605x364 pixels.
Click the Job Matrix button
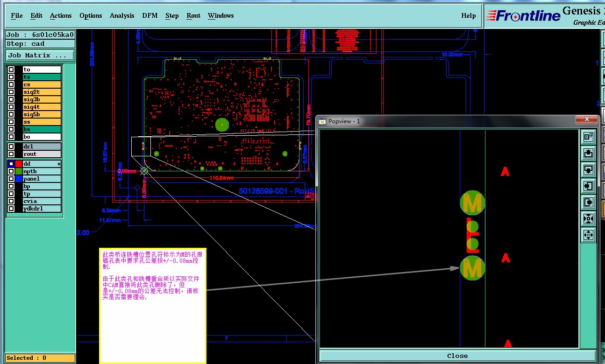40,55
